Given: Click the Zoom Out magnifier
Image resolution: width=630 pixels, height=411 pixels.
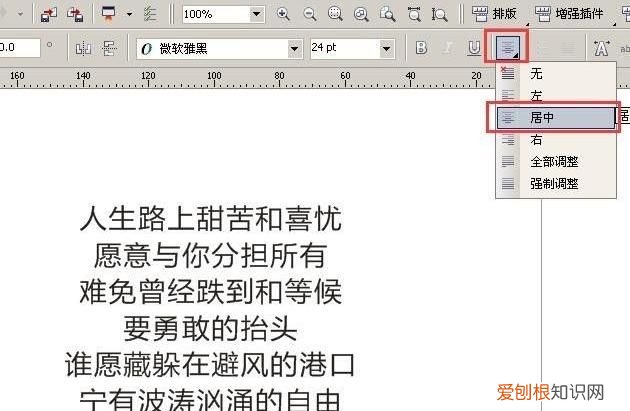Looking at the screenshot, I should click(x=309, y=14).
